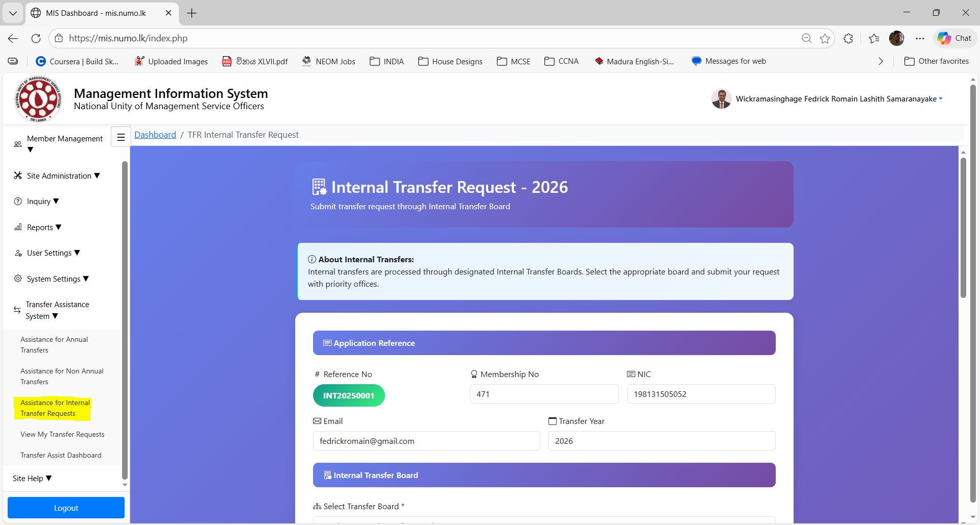This screenshot has width=980, height=525.
Task: Select the Transfer Assistance System arrows icon
Action: 17,310
